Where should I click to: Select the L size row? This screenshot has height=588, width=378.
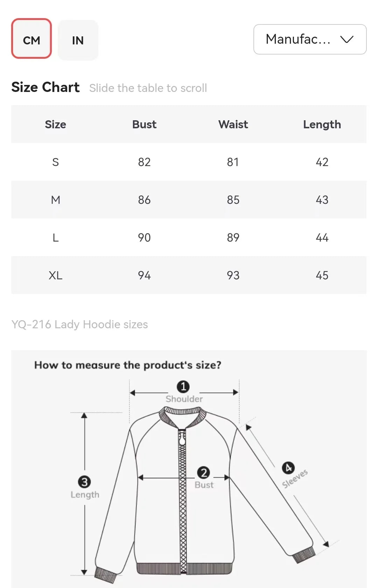55,238
